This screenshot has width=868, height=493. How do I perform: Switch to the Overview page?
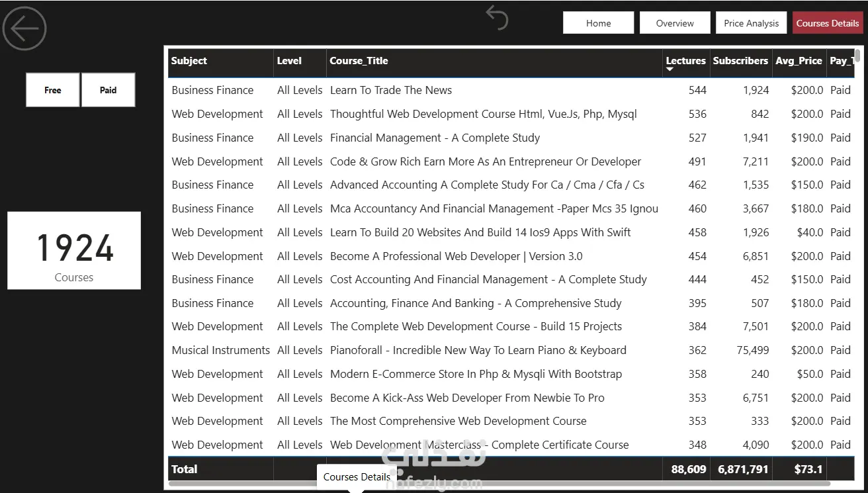(x=675, y=22)
